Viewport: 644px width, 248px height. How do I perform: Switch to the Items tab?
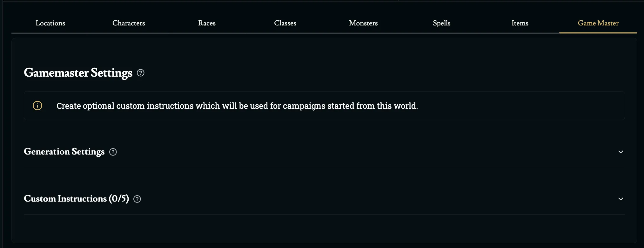pos(520,23)
